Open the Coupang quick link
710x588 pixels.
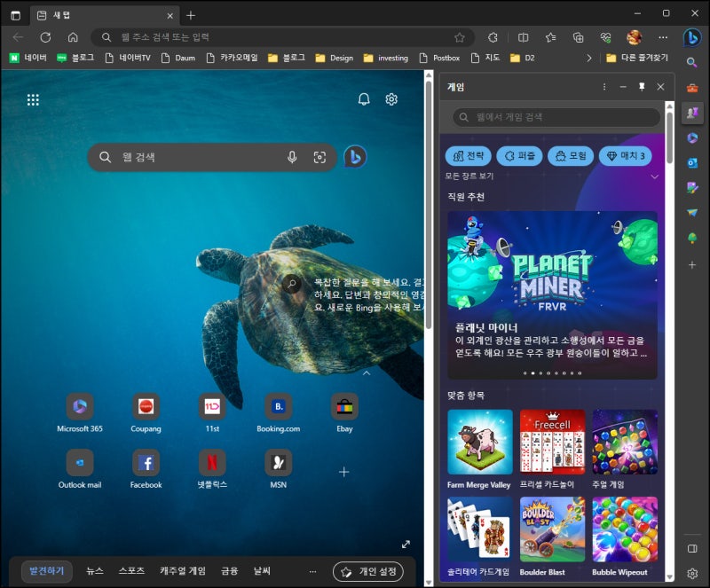[146, 412]
